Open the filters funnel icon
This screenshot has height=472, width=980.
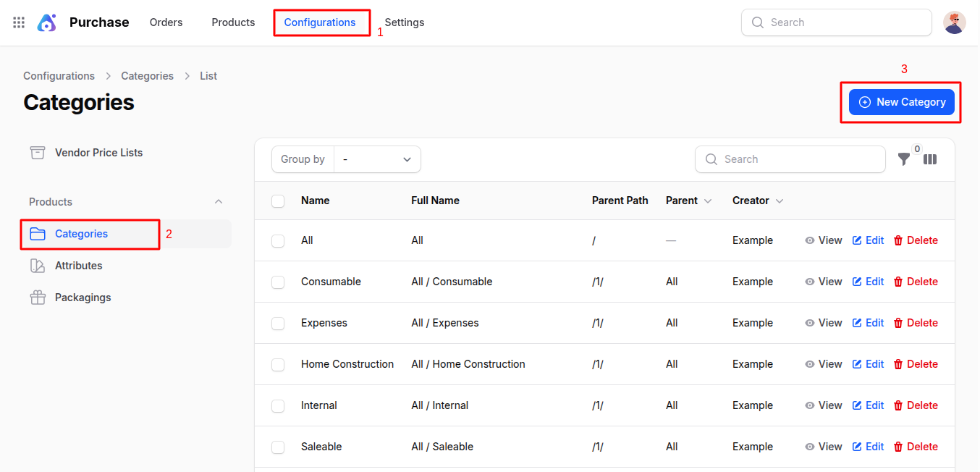tap(903, 159)
